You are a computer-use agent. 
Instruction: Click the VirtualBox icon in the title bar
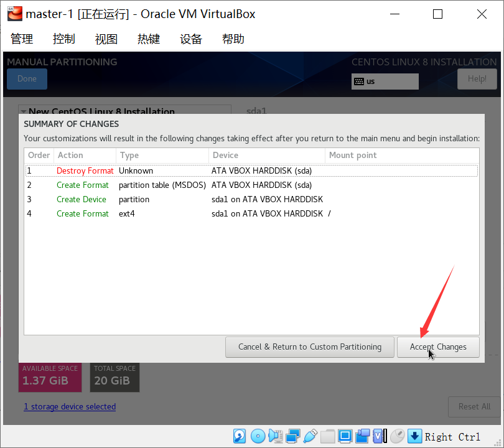[15, 14]
